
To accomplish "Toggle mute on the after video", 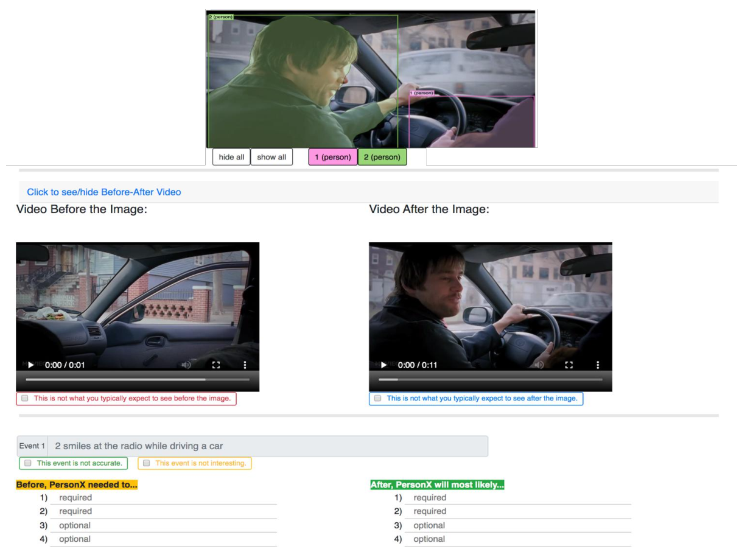I will click(x=539, y=365).
